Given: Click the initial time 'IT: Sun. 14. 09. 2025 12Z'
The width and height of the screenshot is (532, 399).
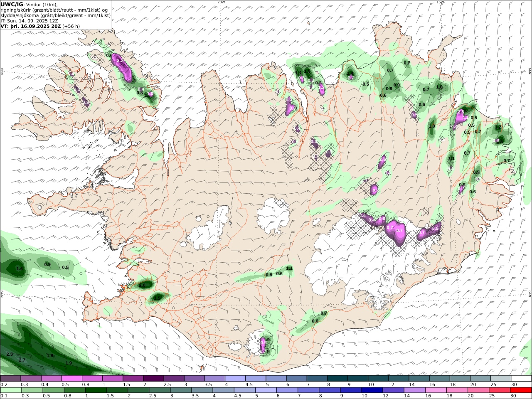Looking at the screenshot, I should point(29,20).
